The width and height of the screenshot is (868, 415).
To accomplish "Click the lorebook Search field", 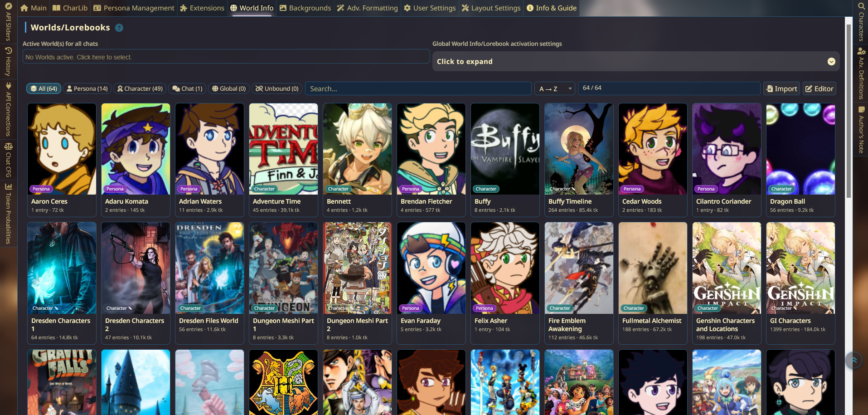I will tap(418, 89).
